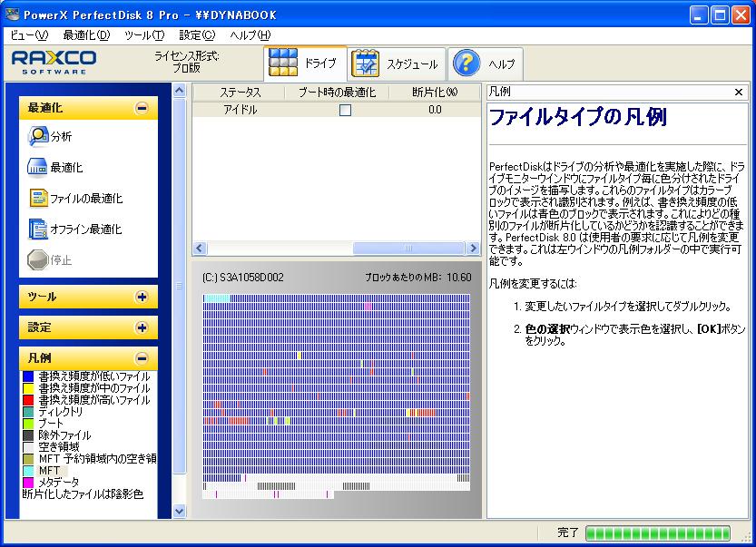
Task: Click the drive block map
Action: pyautogui.click(x=336, y=396)
